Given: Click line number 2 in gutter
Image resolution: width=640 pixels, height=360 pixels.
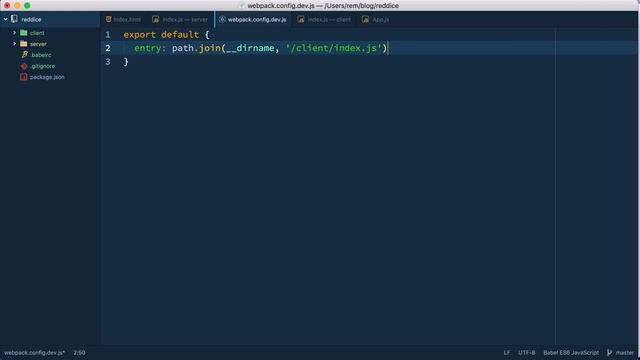Looking at the screenshot, I should 108,48.
